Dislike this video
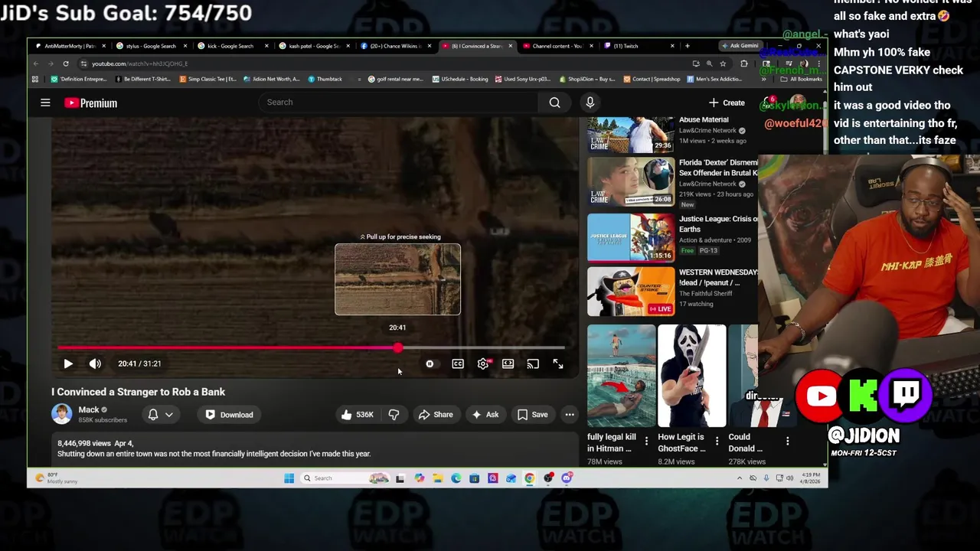The image size is (980, 551). coord(394,415)
